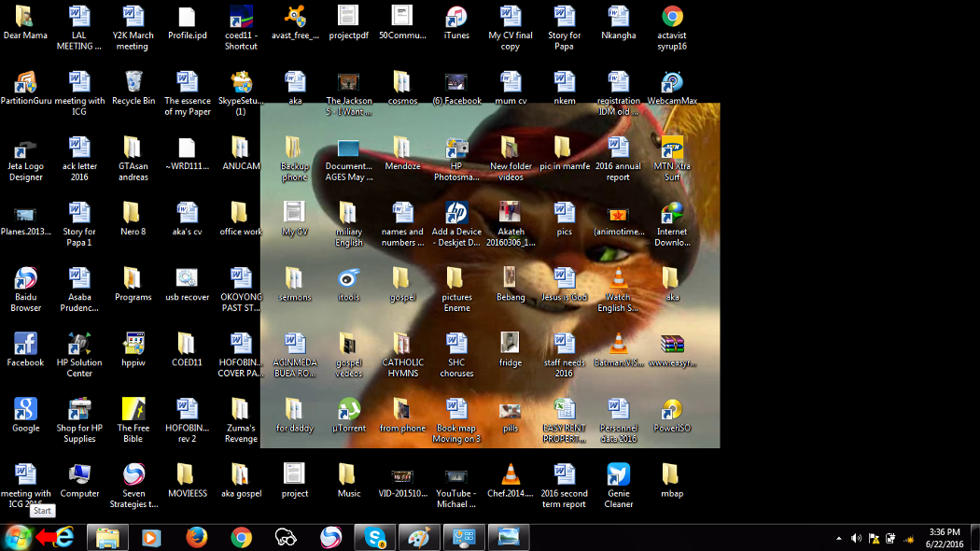Viewport: 980px width, 551px height.
Task: Select the PowerISO desktop icon
Action: click(672, 416)
